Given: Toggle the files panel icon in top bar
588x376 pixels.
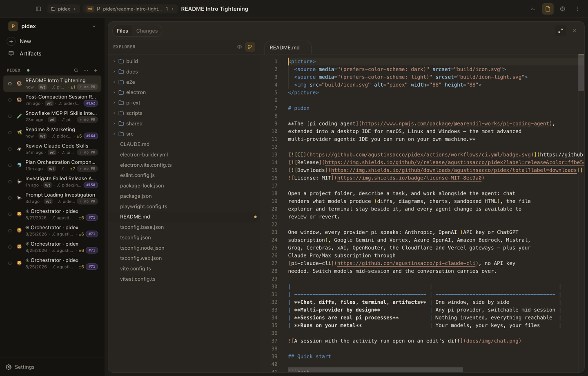Looking at the screenshot, I should (548, 9).
